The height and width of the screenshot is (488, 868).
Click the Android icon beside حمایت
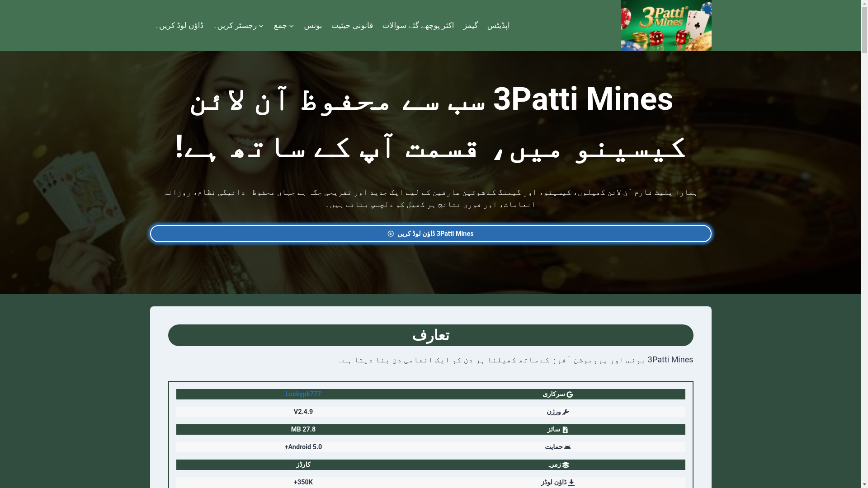(567, 447)
